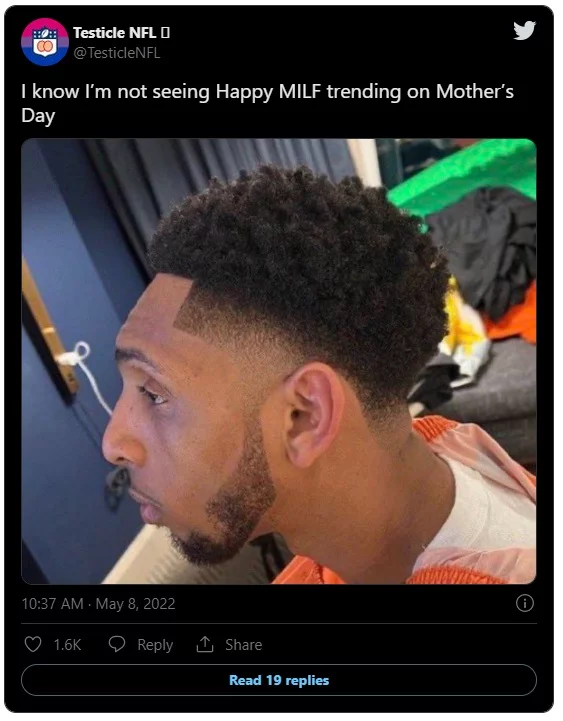The image size is (563, 721).
Task: Open the May 8, 2022 date link
Action: [135, 604]
